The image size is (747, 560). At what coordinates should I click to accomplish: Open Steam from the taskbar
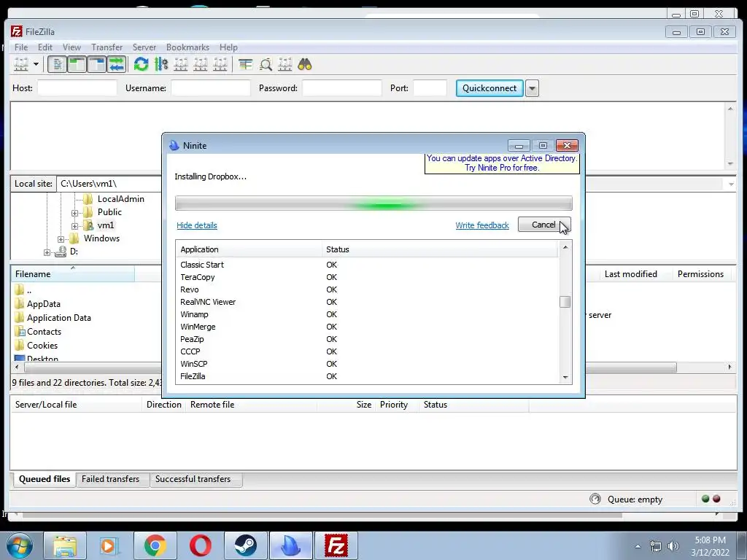(x=245, y=545)
